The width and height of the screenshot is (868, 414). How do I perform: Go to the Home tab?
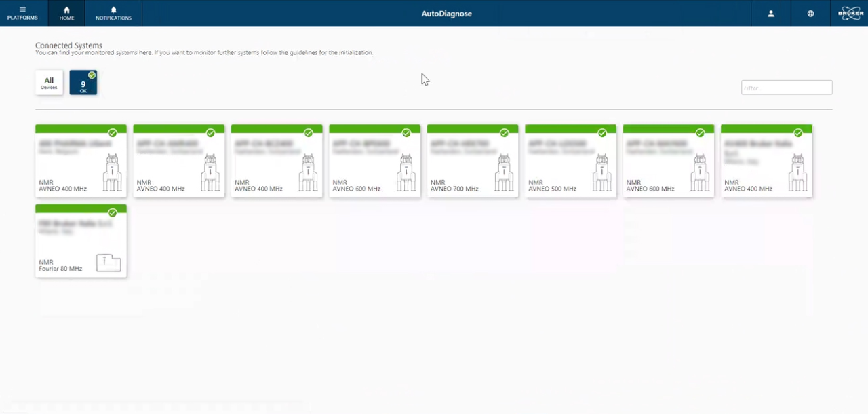66,14
